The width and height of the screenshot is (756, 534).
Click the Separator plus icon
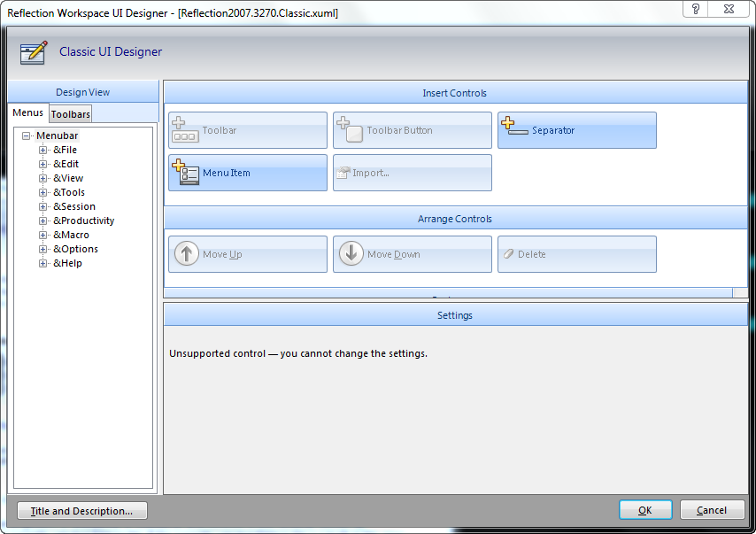click(x=514, y=127)
